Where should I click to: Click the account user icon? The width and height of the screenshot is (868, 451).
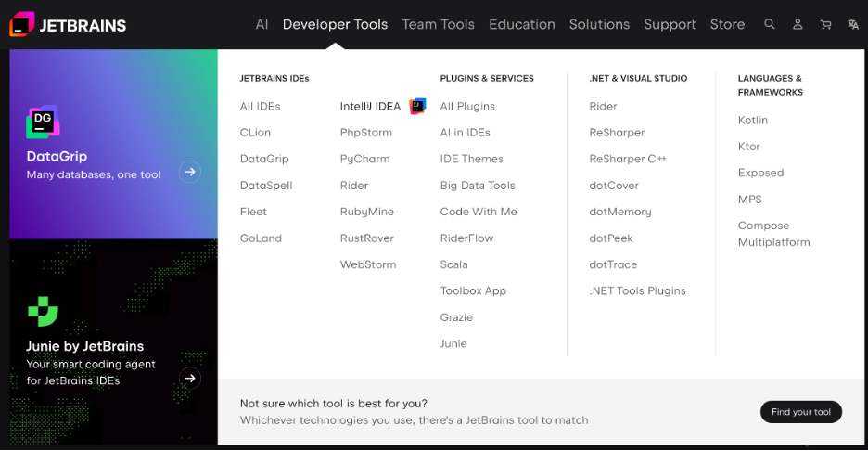[x=798, y=25]
